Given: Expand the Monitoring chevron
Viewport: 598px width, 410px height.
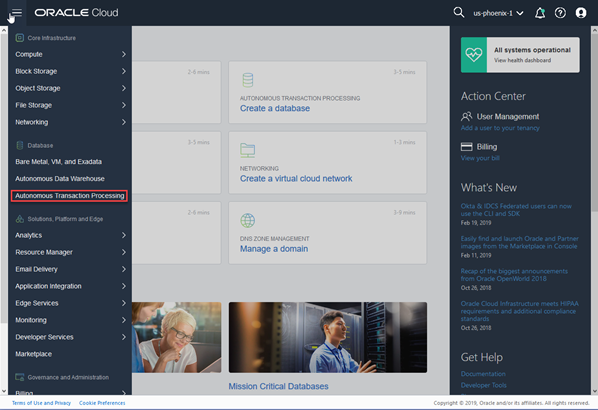Looking at the screenshot, I should click(x=124, y=320).
